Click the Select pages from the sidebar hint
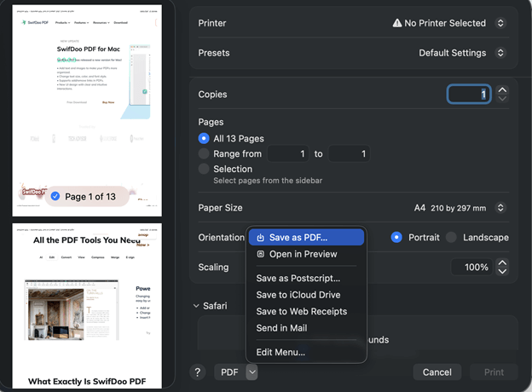Screen dimensions: 532x392 (x=268, y=181)
